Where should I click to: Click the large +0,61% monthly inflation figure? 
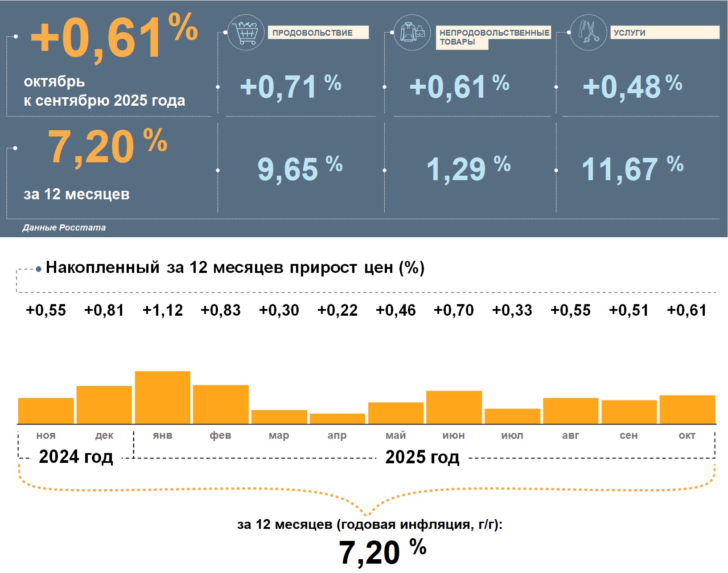point(114,37)
